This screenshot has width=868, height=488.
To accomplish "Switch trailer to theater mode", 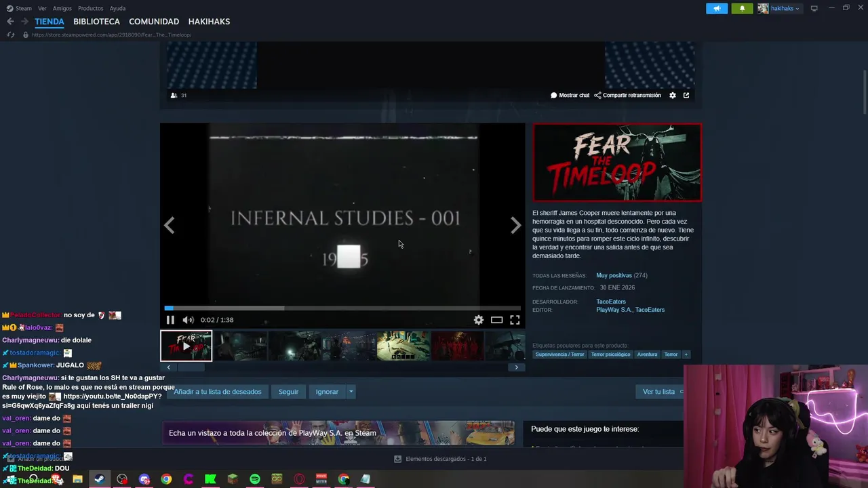I will pyautogui.click(x=497, y=320).
